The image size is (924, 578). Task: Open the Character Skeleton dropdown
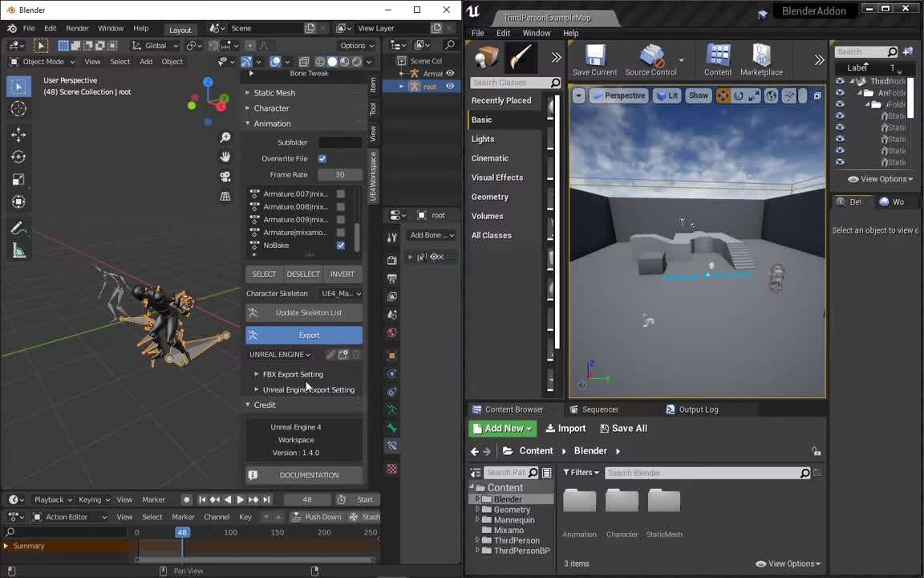click(x=341, y=293)
